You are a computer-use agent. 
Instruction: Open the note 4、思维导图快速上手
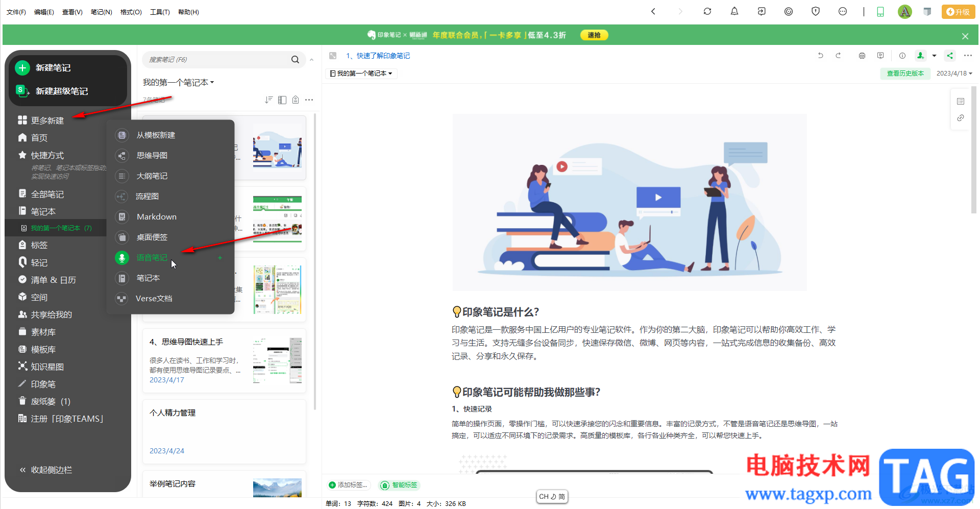224,360
